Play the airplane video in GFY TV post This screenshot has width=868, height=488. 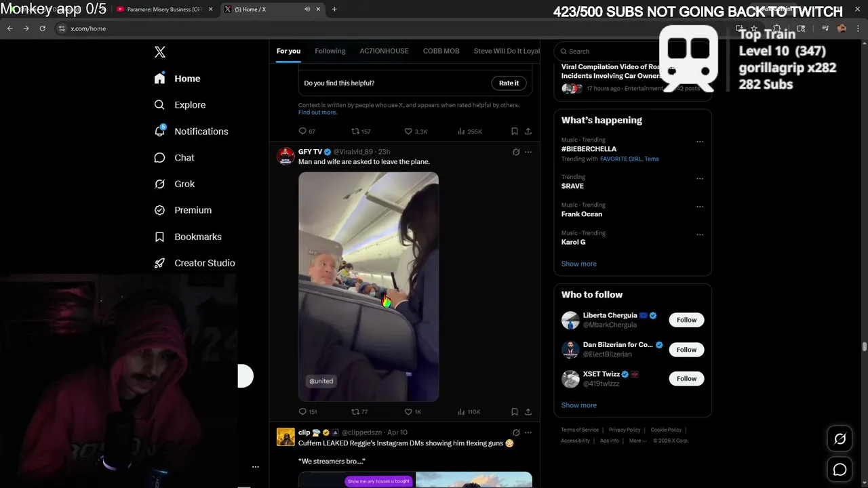[x=368, y=287]
